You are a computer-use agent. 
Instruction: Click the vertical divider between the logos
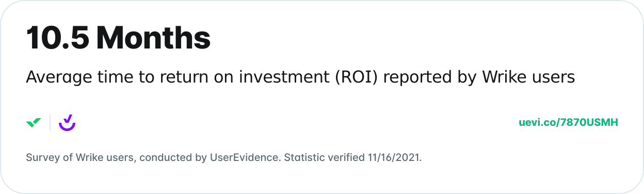coord(50,123)
